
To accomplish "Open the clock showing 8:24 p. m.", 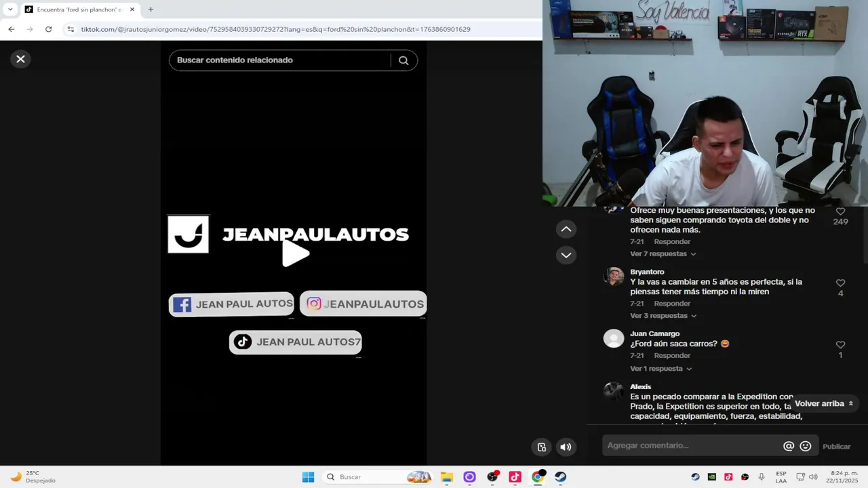I will 844,477.
